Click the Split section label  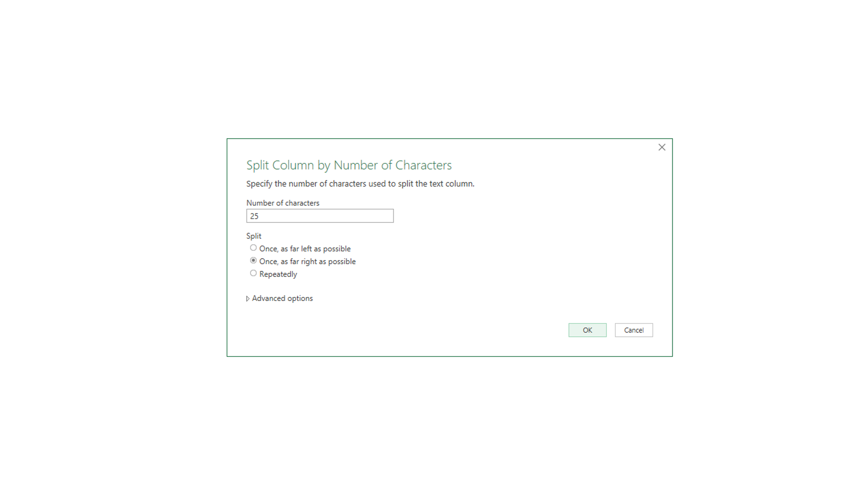point(253,235)
